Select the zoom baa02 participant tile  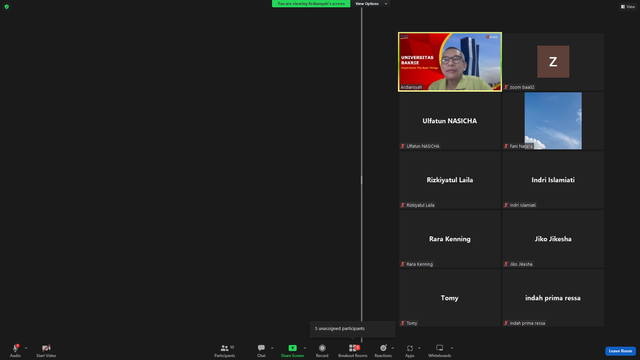(x=553, y=62)
